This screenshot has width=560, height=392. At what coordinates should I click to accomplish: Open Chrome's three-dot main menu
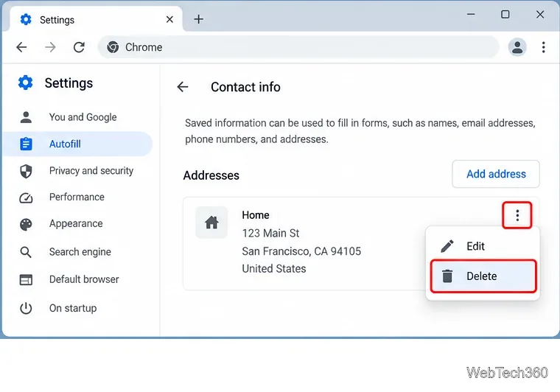(x=543, y=47)
